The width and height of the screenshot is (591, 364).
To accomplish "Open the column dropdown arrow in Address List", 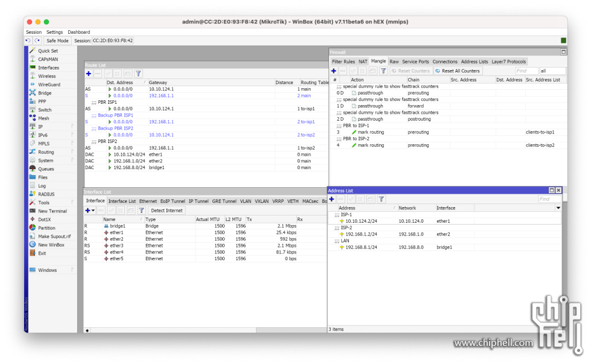I will (x=558, y=208).
